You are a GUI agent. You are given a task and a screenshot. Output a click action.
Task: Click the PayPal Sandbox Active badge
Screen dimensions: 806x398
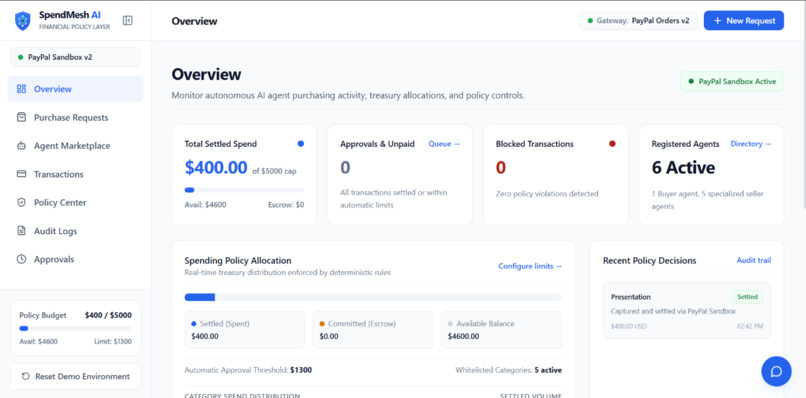tap(732, 81)
